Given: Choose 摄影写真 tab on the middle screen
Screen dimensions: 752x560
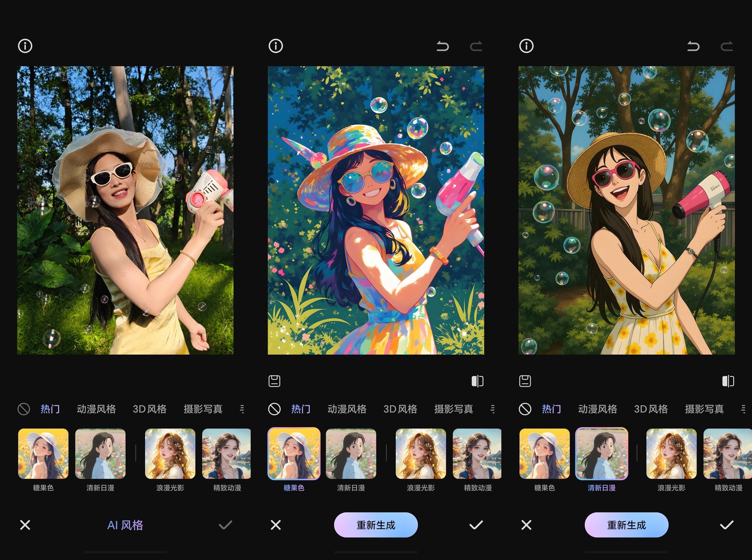Looking at the screenshot, I should (454, 409).
